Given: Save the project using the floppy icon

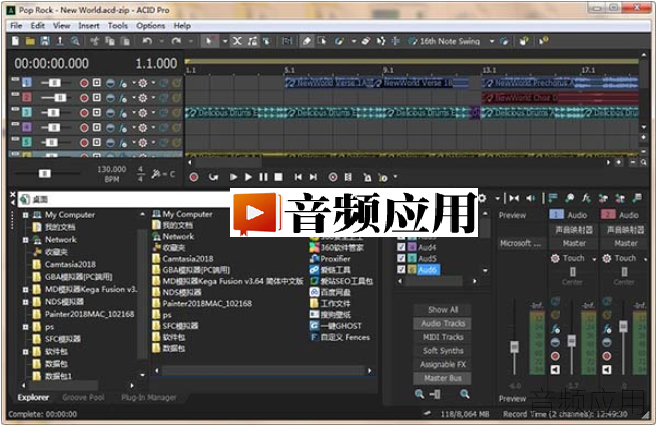Looking at the screenshot, I should click(45, 41).
